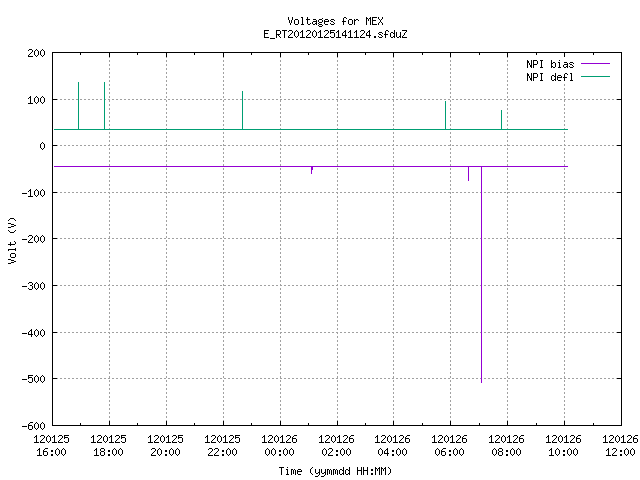Click the y-axis tick label -400
The image size is (640, 480).
33,333
